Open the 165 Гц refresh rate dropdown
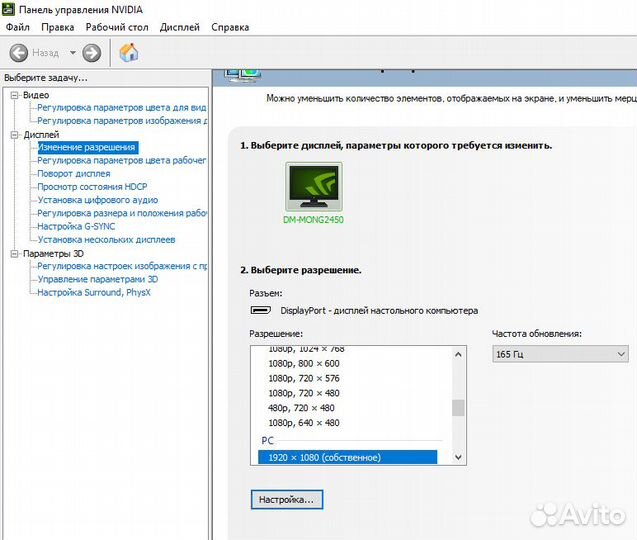637x540 pixels. 560,354
